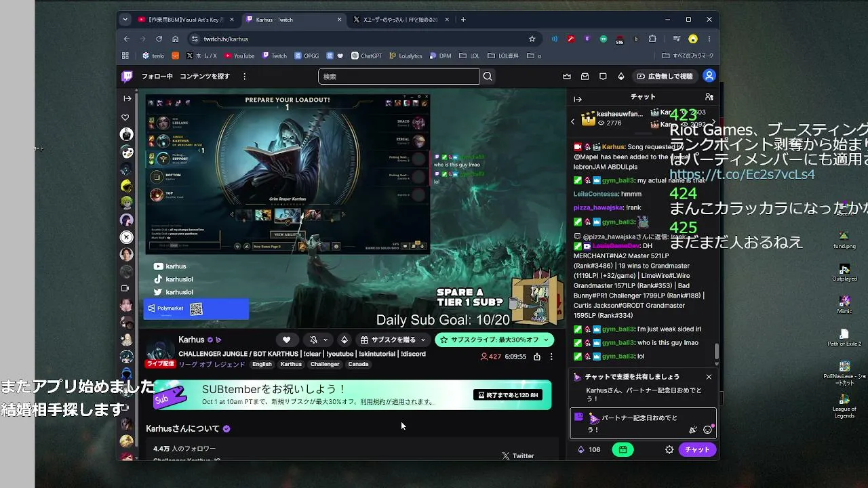868x488 pixels.
Task: Bookmark the page with the star icon
Action: [532, 39]
